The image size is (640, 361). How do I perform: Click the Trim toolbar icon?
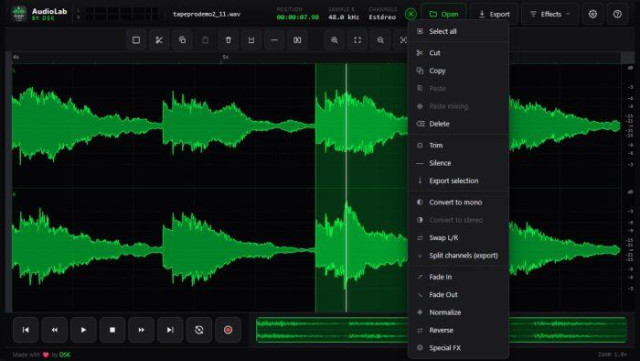click(x=251, y=40)
